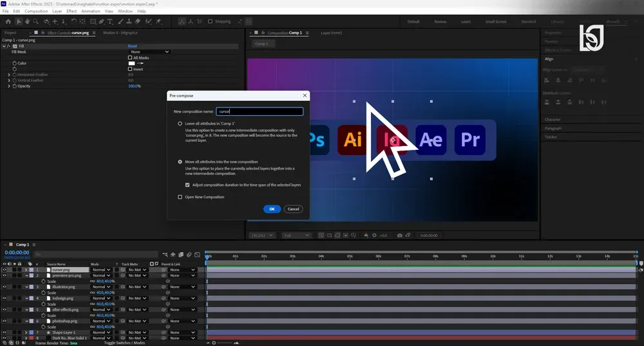Open the Graph Editor icon in timeline
The image size is (644, 346).
click(x=197, y=255)
